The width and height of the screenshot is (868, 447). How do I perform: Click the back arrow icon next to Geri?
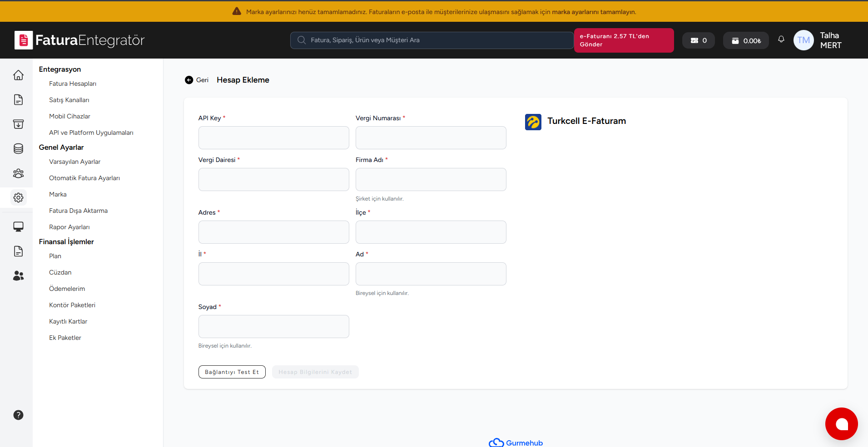point(189,80)
